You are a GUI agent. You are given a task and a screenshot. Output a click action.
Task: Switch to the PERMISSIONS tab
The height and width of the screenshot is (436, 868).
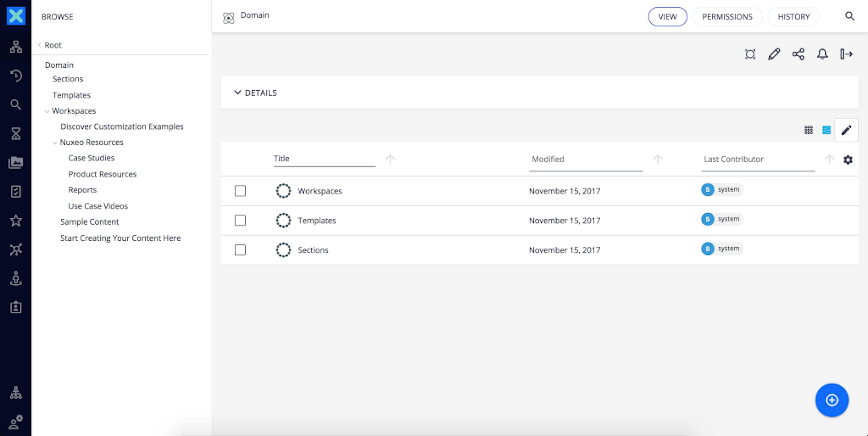click(727, 17)
